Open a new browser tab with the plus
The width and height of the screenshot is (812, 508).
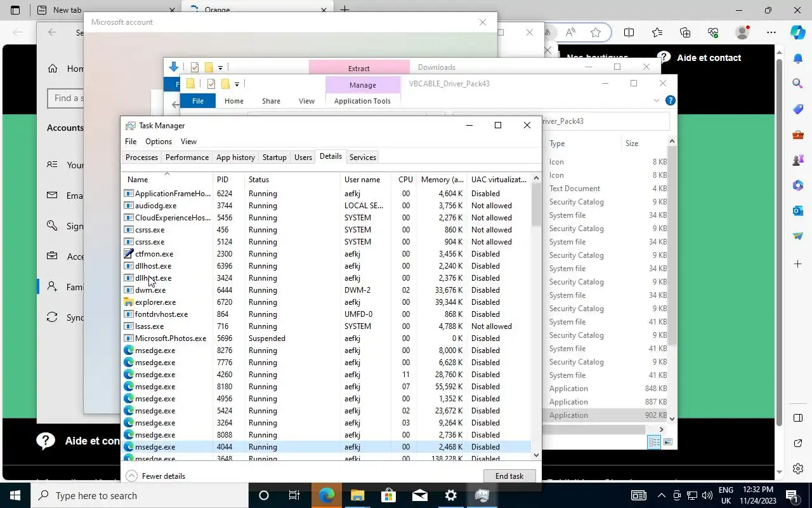(344, 10)
